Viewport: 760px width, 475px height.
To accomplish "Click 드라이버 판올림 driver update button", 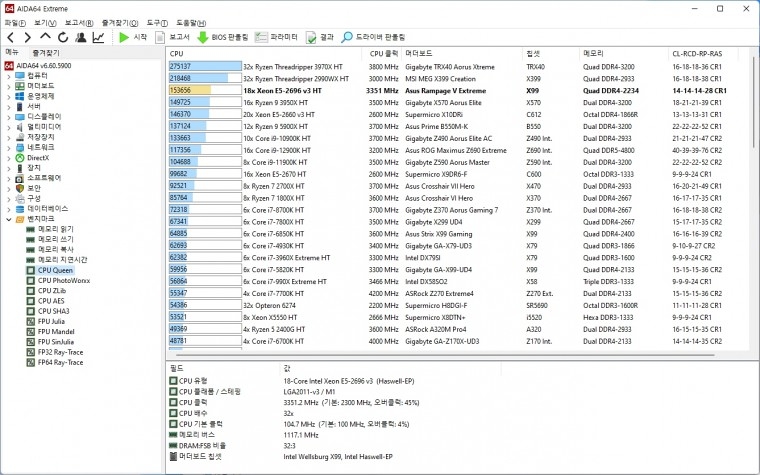I will coord(373,37).
